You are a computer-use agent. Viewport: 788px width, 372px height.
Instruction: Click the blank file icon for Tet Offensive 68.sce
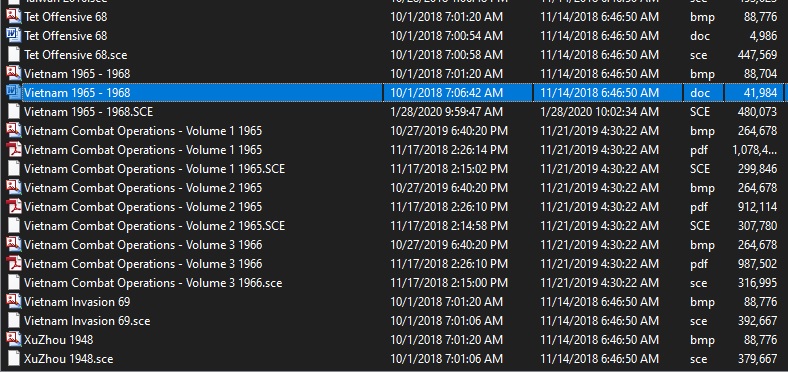[x=14, y=55]
